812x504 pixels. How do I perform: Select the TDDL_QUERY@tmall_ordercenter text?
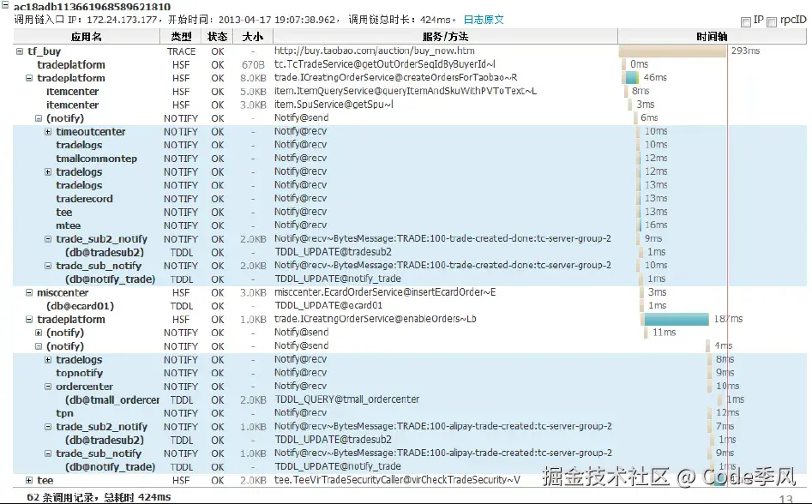pyautogui.click(x=347, y=399)
